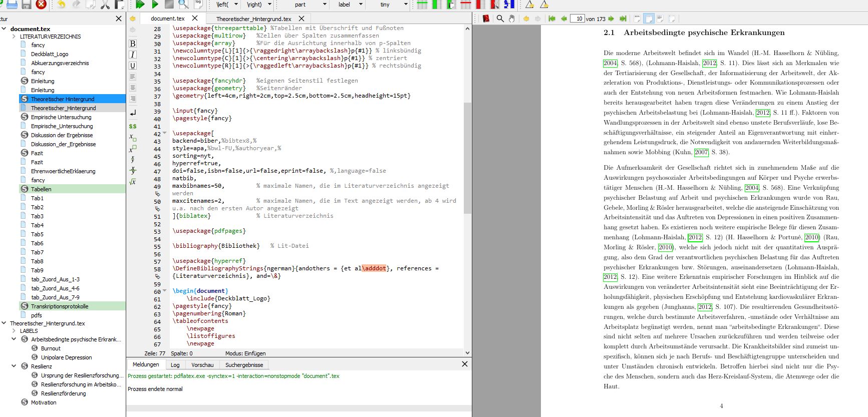
Task: Toggle the highlighted continuous page view button
Action: pyautogui.click(x=649, y=19)
